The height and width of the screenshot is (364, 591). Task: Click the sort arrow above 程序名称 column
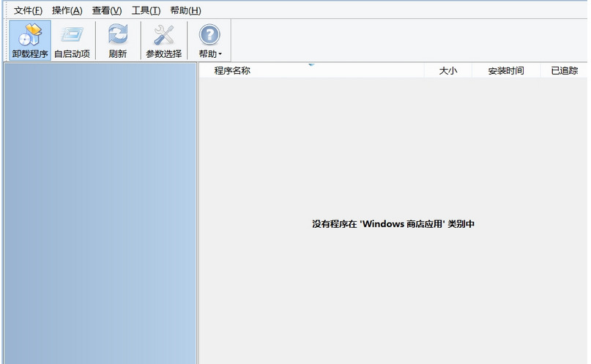pyautogui.click(x=311, y=64)
